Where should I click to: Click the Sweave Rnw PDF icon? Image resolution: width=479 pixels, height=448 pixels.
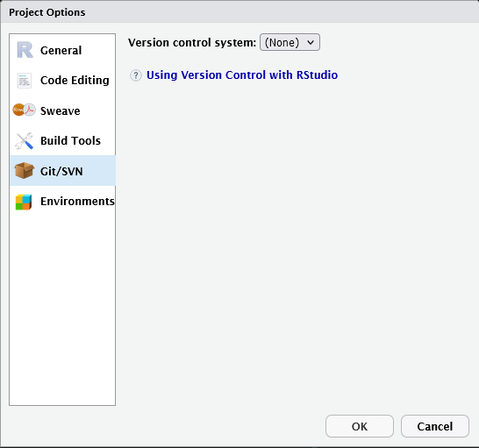click(x=25, y=110)
